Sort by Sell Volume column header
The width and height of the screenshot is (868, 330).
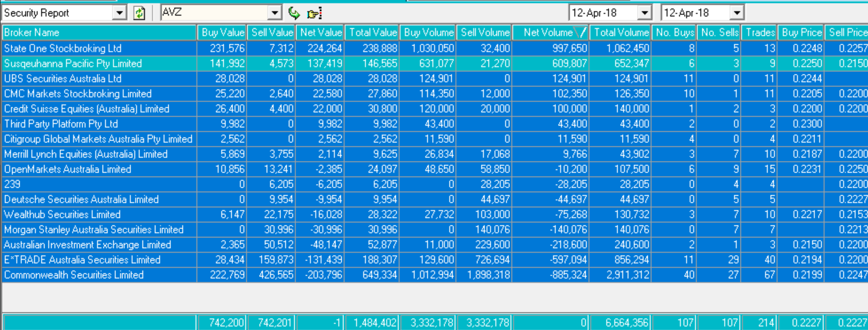484,33
